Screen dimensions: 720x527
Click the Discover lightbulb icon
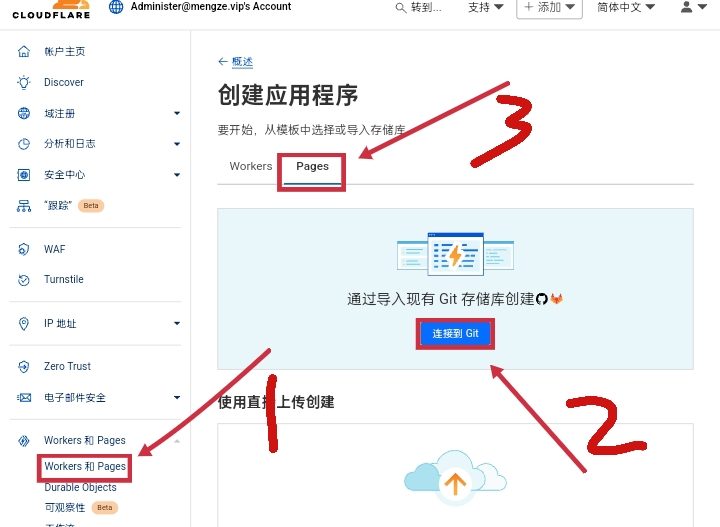(x=24, y=82)
